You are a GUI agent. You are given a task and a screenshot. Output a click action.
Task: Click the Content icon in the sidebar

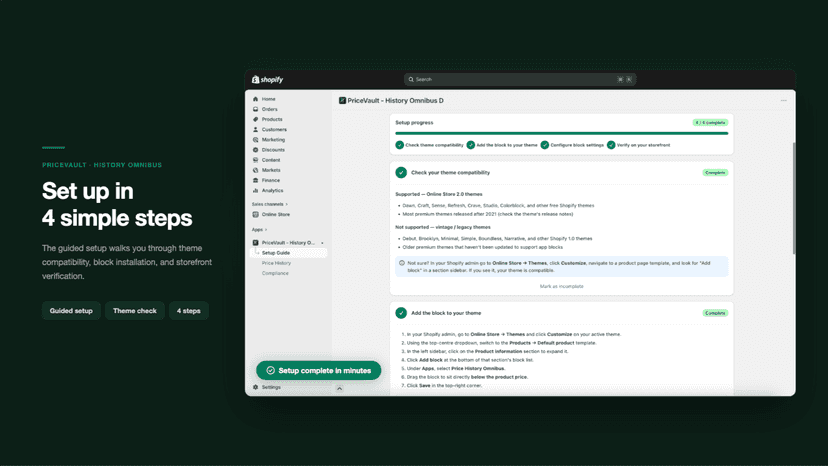[256, 160]
